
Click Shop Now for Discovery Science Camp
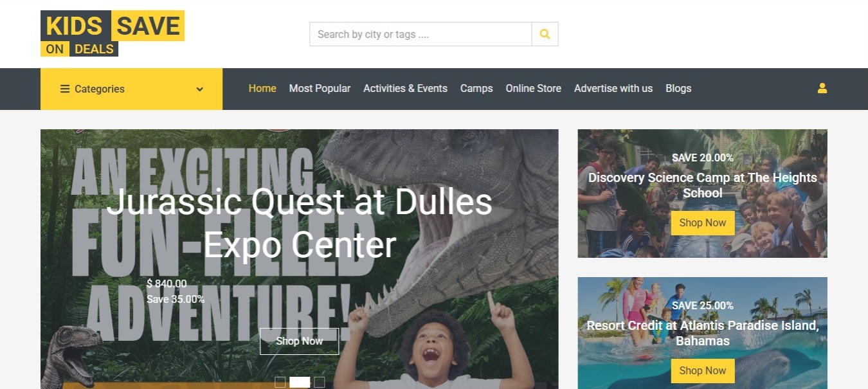pos(703,223)
